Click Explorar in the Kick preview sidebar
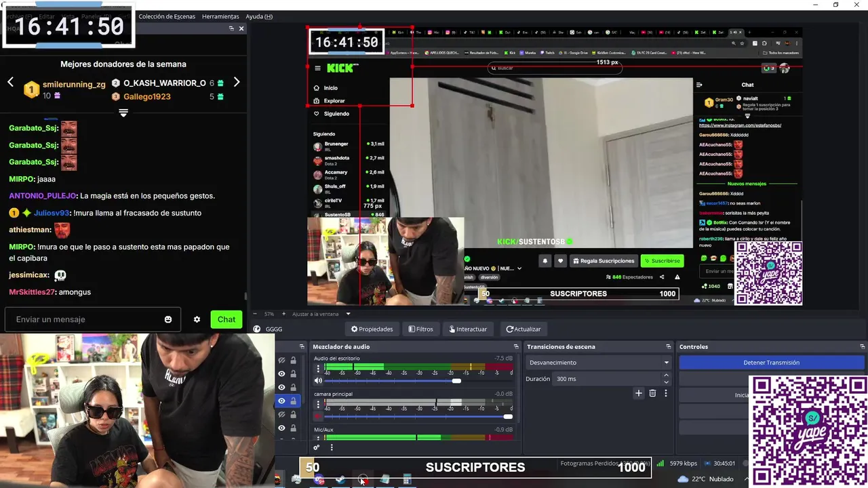 334,101
